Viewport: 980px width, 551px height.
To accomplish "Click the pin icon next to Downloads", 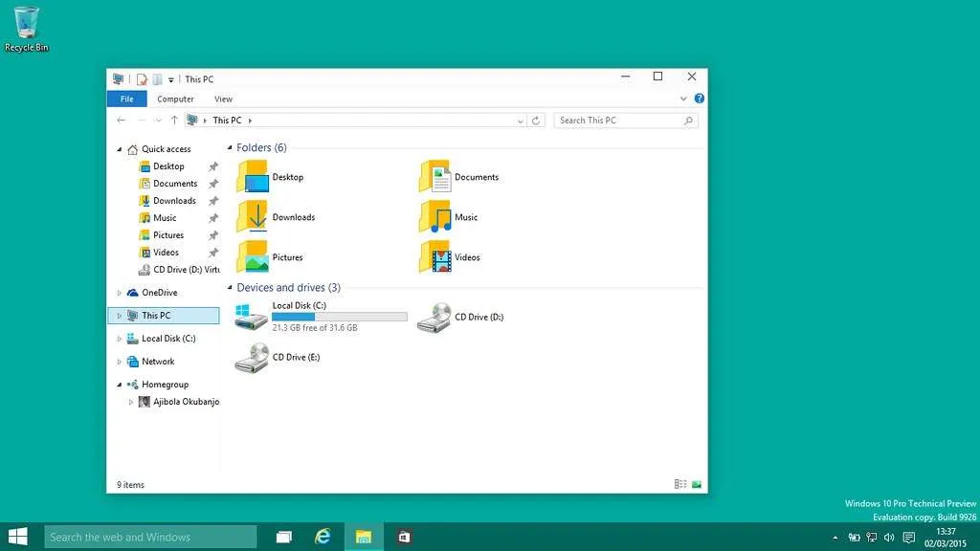I will click(x=213, y=201).
